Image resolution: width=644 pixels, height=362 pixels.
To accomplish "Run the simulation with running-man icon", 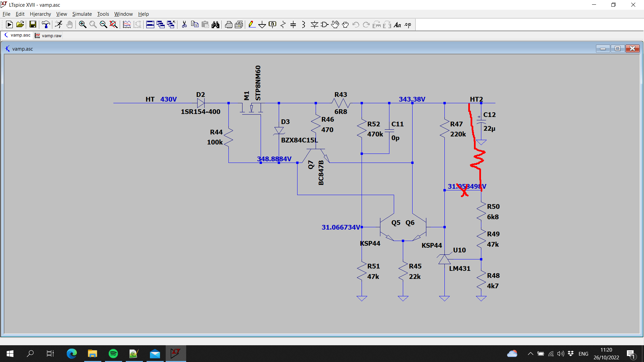I will [59, 24].
